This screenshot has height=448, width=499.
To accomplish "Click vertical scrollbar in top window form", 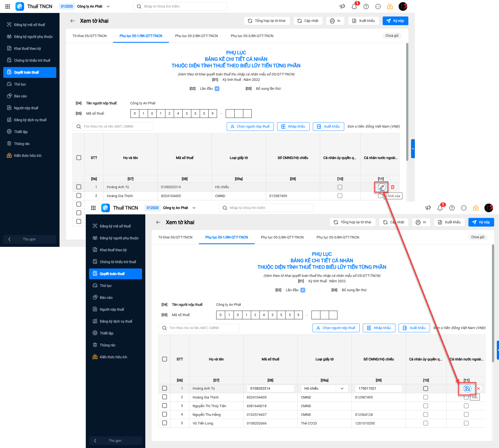I will point(407,102).
